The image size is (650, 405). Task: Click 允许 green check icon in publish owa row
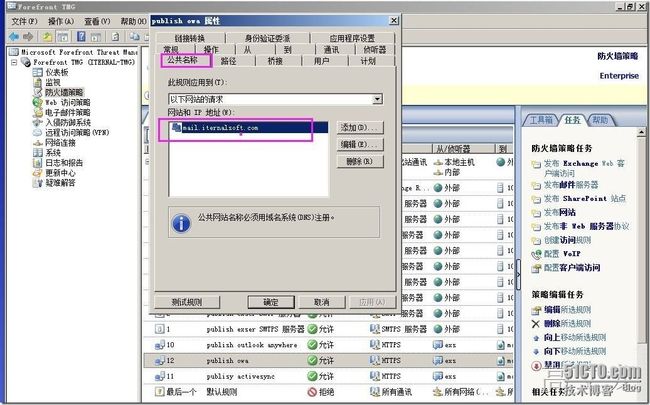(x=312, y=361)
